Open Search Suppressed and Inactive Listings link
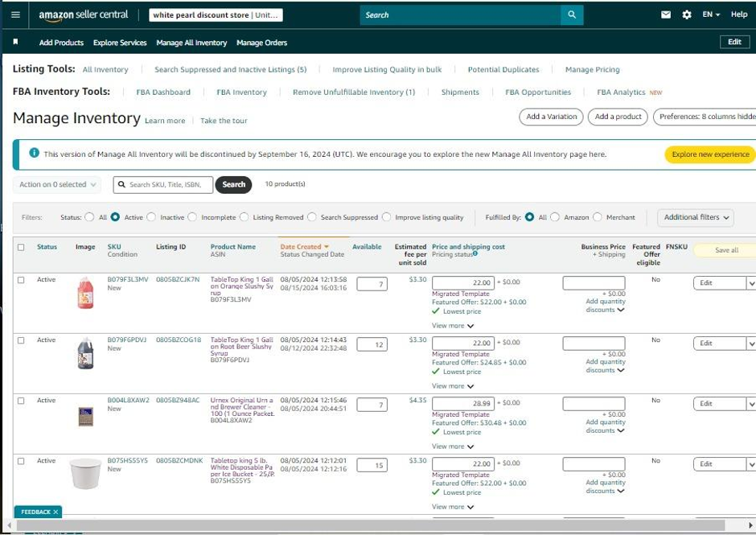Image resolution: width=756 pixels, height=535 pixels. coord(231,69)
